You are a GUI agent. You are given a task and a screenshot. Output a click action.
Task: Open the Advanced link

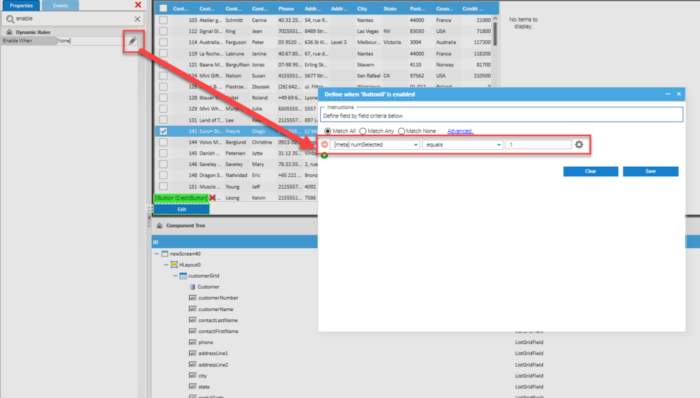(460, 131)
